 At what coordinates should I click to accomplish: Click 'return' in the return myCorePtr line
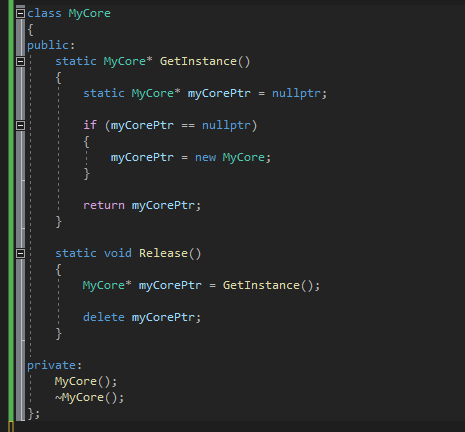click(104, 205)
